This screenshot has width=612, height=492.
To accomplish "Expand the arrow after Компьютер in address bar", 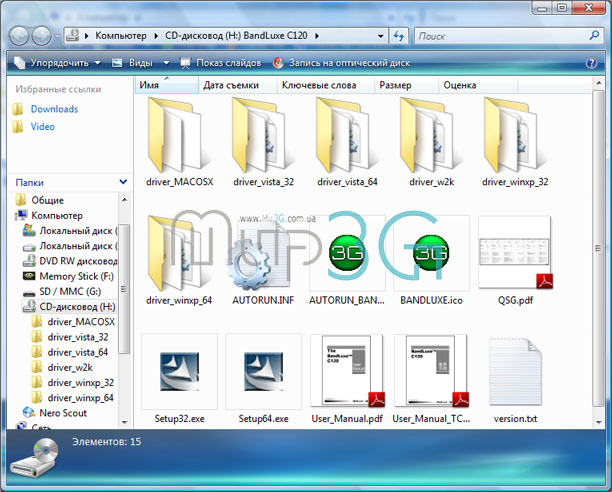I will (156, 36).
